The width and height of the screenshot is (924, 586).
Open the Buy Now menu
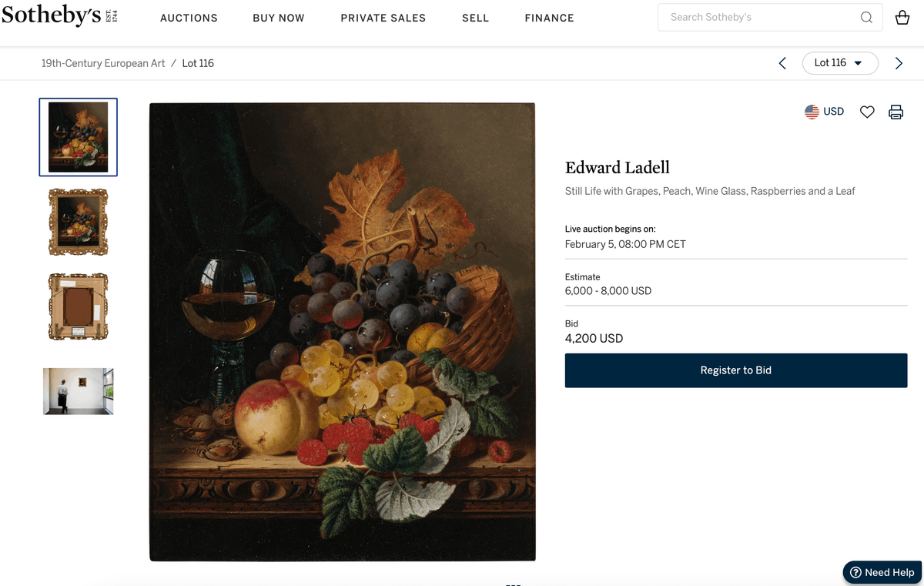pos(279,18)
